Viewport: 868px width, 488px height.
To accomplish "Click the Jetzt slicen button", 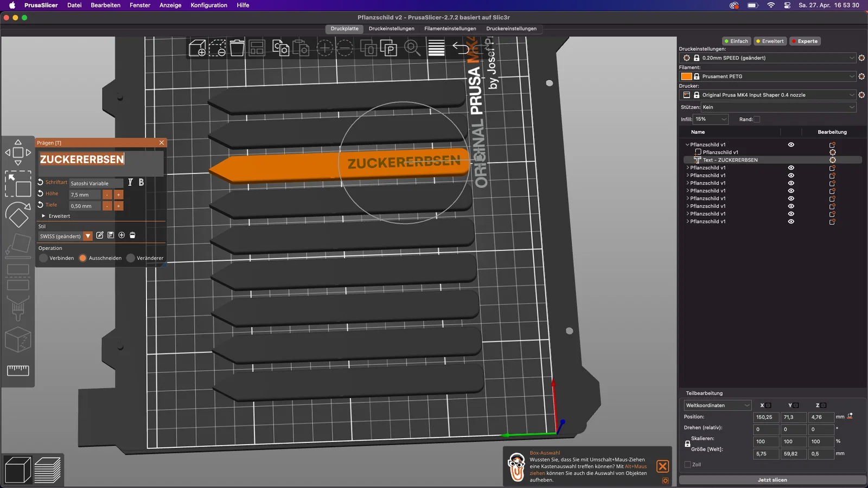I will point(773,480).
